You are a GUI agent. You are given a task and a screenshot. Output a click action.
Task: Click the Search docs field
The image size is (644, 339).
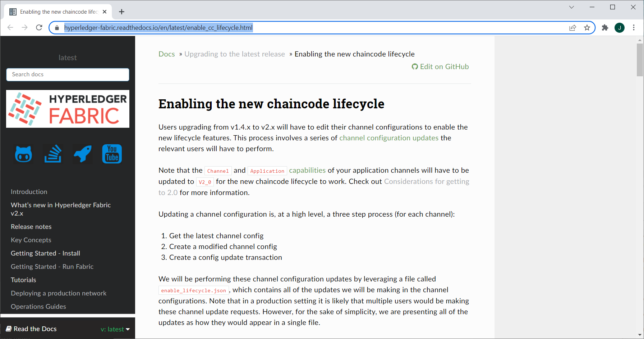(x=68, y=74)
